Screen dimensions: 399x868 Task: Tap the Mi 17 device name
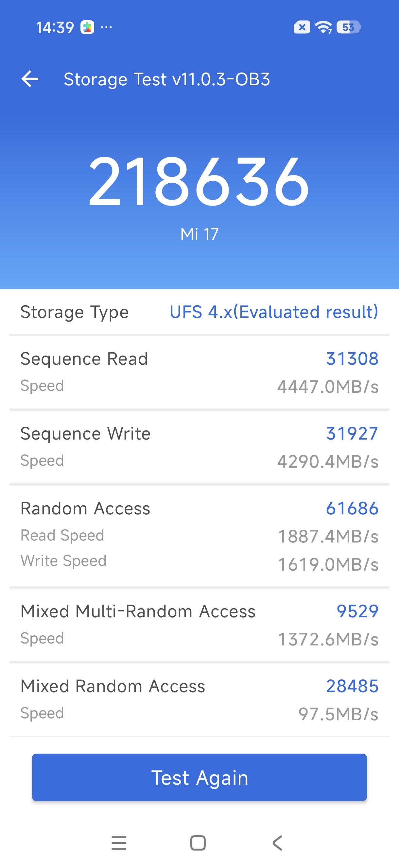click(199, 234)
